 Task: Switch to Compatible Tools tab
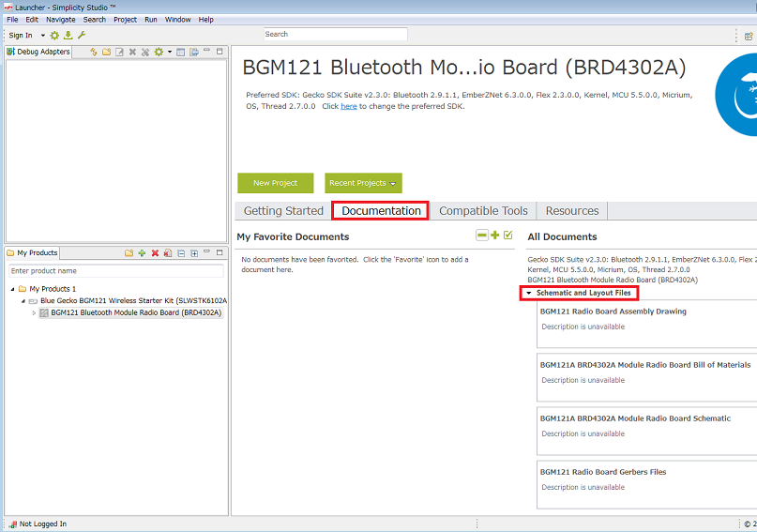[483, 211]
